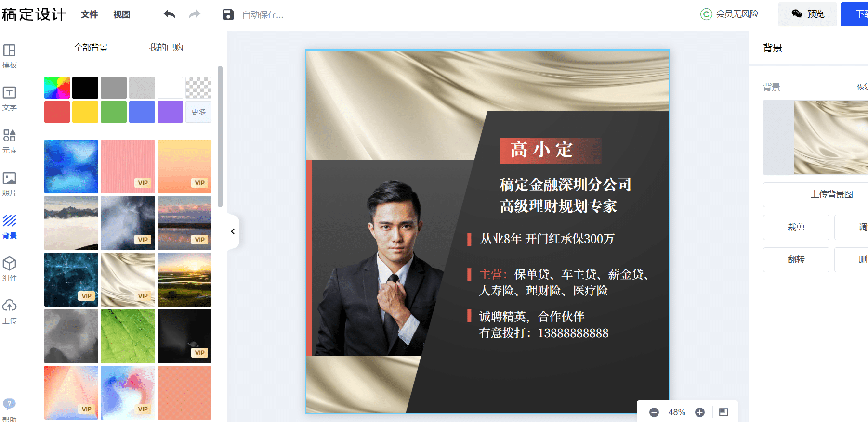
Task: Open the 模板 templates sidebar panel
Action: tap(10, 56)
